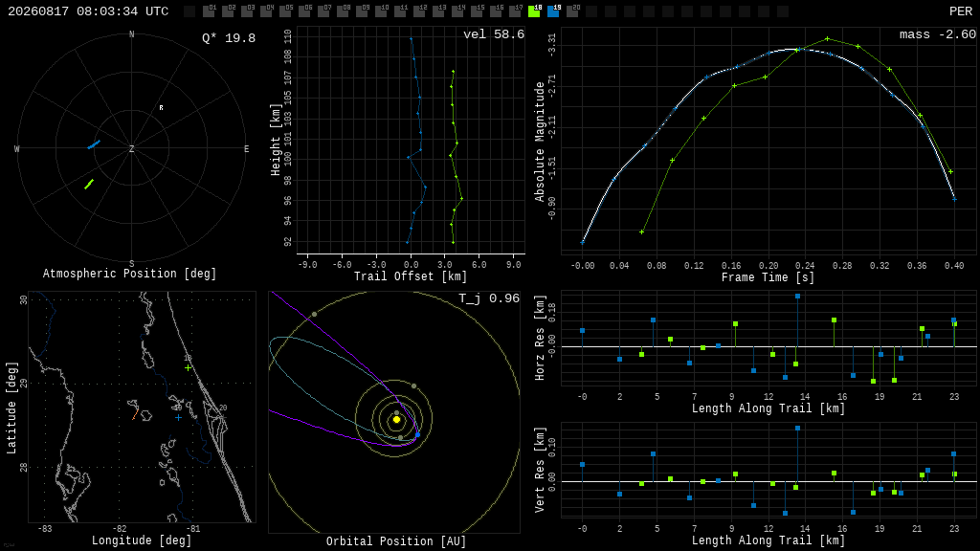Select the blue station 19 indicator box

coord(553,11)
